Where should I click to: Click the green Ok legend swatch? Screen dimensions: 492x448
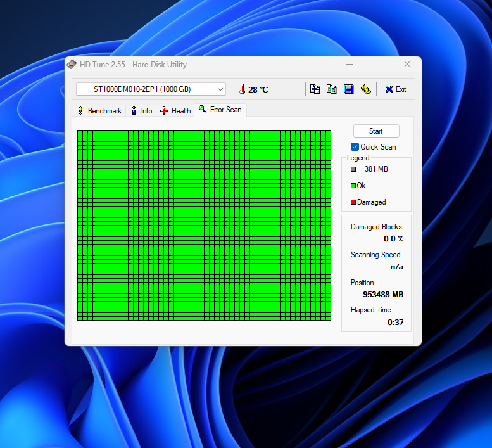coord(353,186)
